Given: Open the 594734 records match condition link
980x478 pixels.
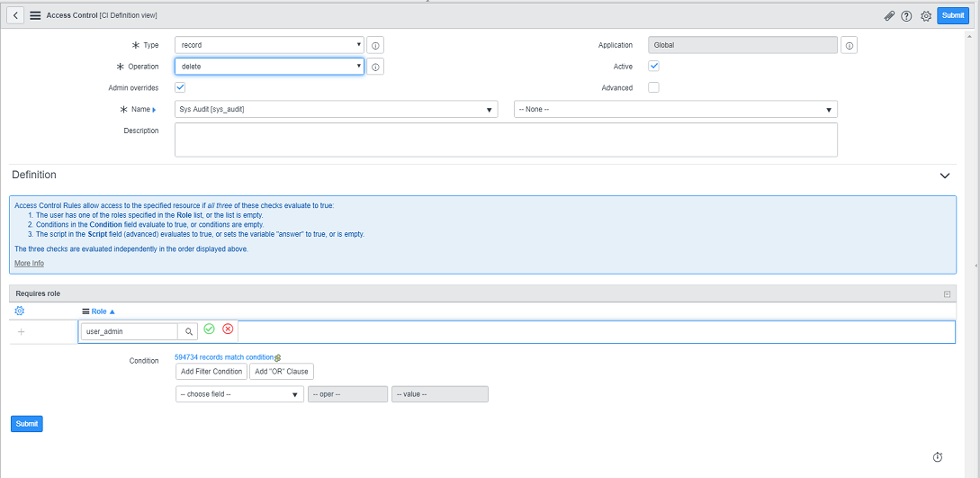Looking at the screenshot, I should click(223, 357).
